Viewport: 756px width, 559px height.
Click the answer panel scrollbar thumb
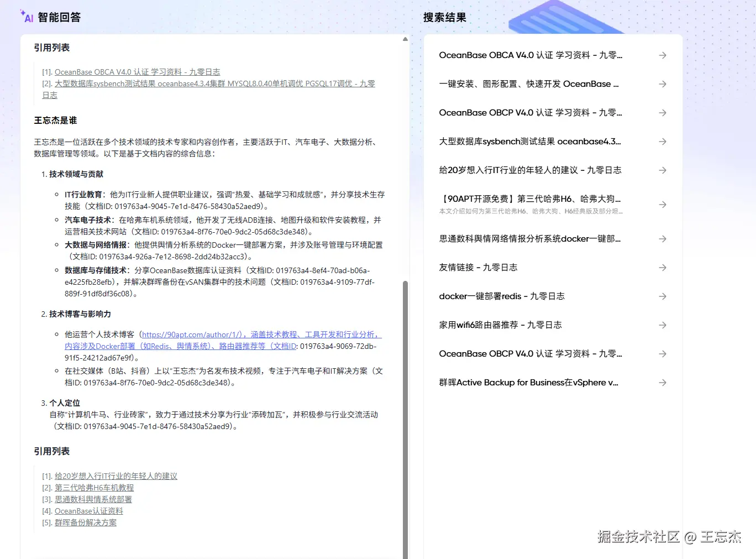point(405,420)
